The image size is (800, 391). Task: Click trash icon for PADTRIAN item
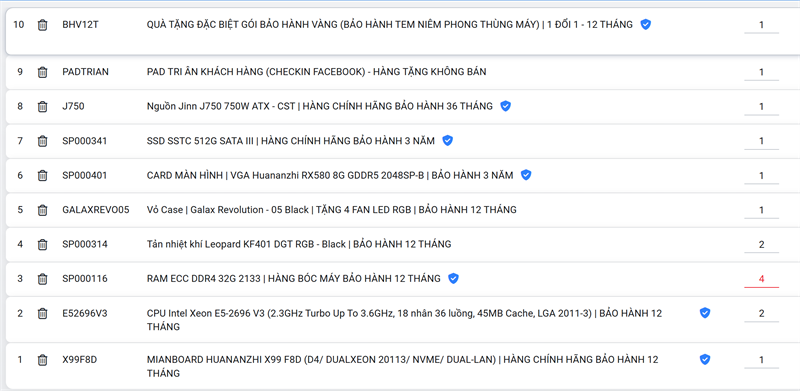(42, 72)
